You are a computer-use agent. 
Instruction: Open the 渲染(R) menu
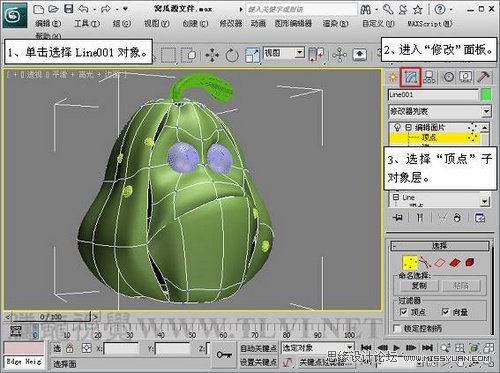pyautogui.click(x=335, y=24)
